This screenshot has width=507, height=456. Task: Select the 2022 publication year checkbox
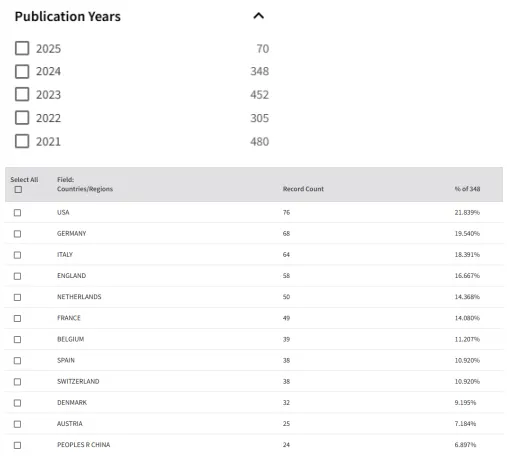pos(22,118)
